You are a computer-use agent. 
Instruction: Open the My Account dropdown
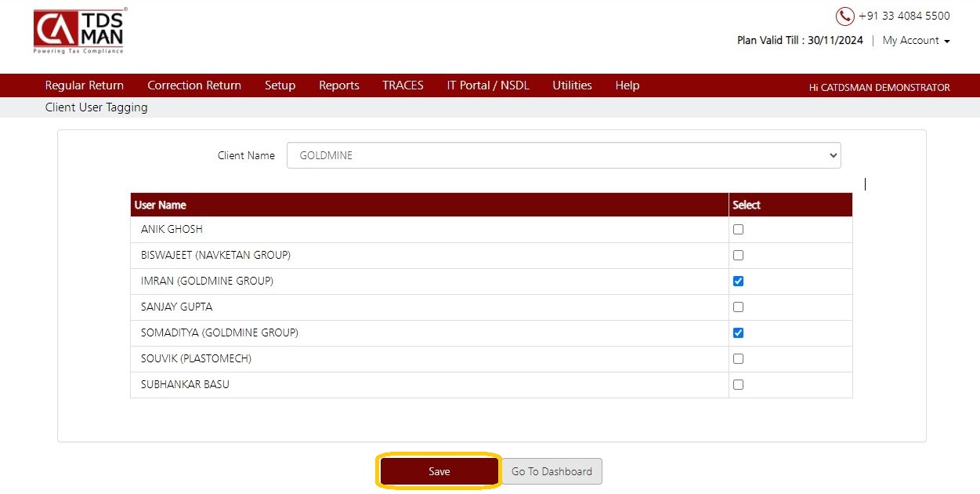pyautogui.click(x=916, y=40)
